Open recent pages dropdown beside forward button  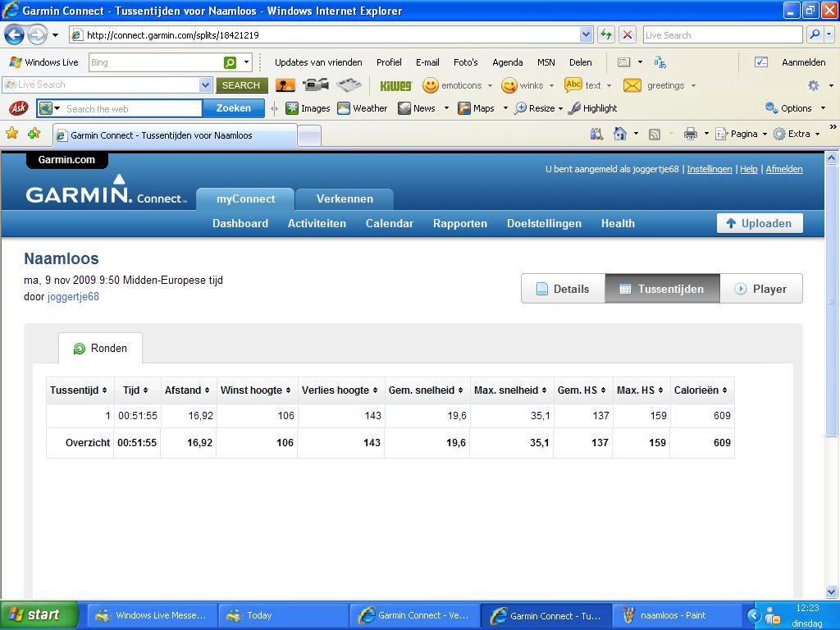point(55,35)
